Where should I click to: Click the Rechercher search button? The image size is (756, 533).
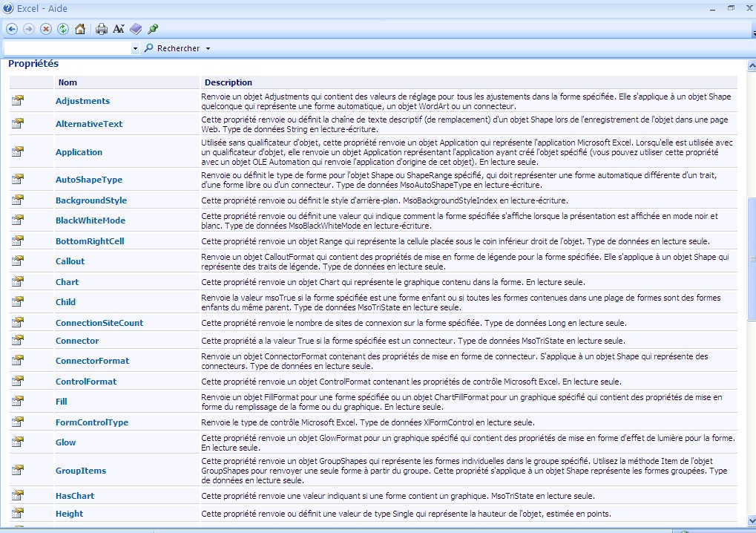point(172,48)
